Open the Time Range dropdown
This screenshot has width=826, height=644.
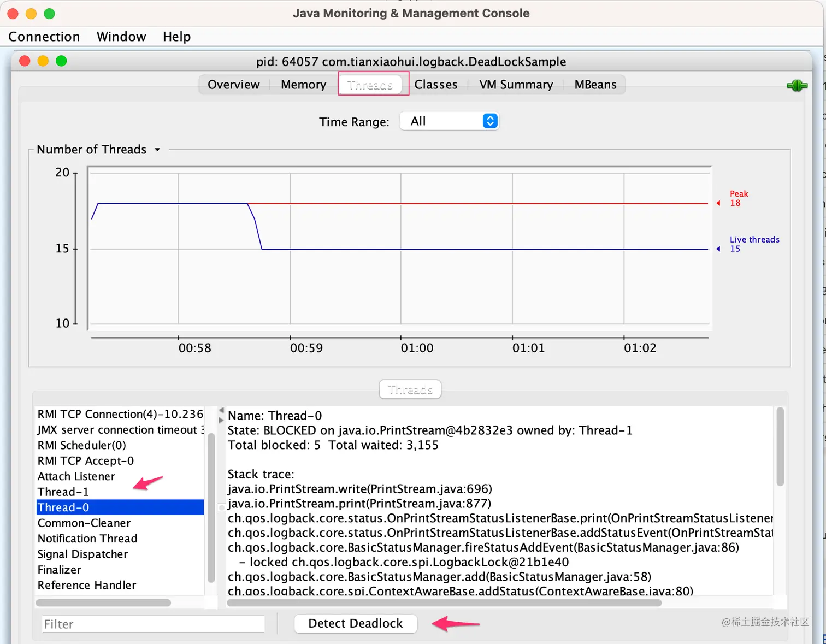(450, 121)
